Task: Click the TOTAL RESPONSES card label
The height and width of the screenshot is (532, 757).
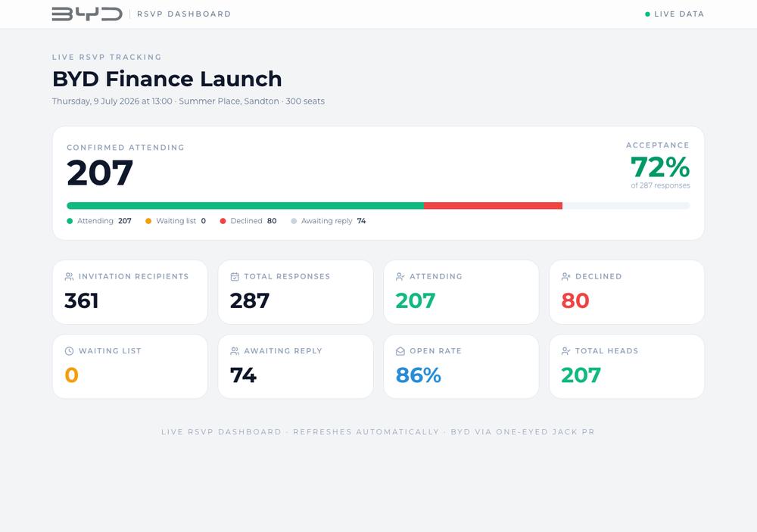Action: (x=287, y=277)
